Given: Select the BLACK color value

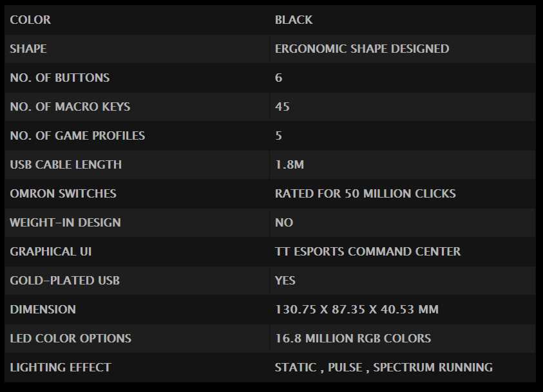Looking at the screenshot, I should tap(294, 20).
